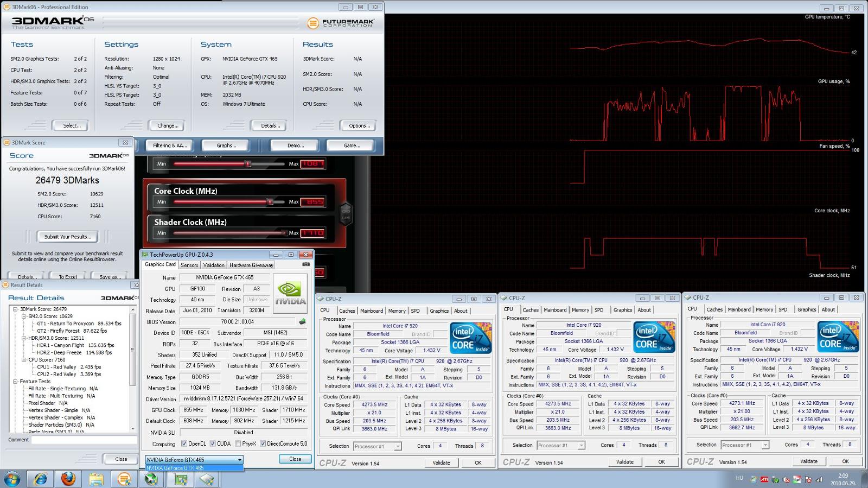
Task: Select HDR2 - Deep Freeze result row
Action: click(74, 352)
